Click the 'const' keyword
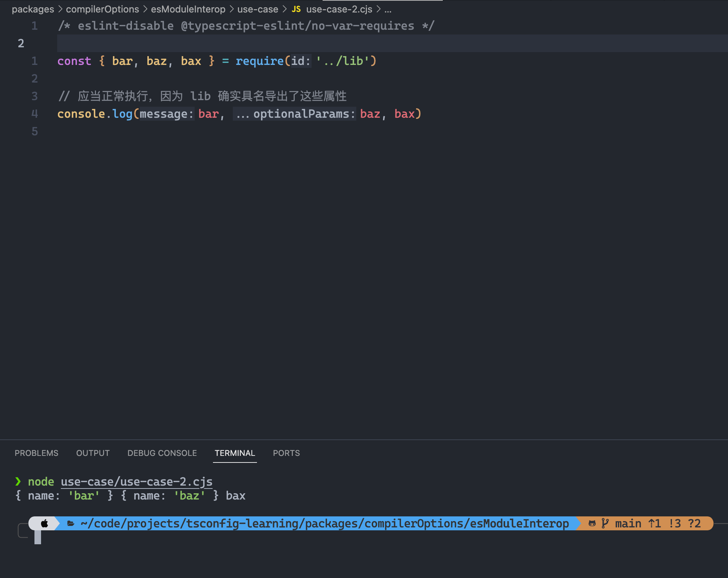Image resolution: width=728 pixels, height=578 pixels. [x=74, y=61]
